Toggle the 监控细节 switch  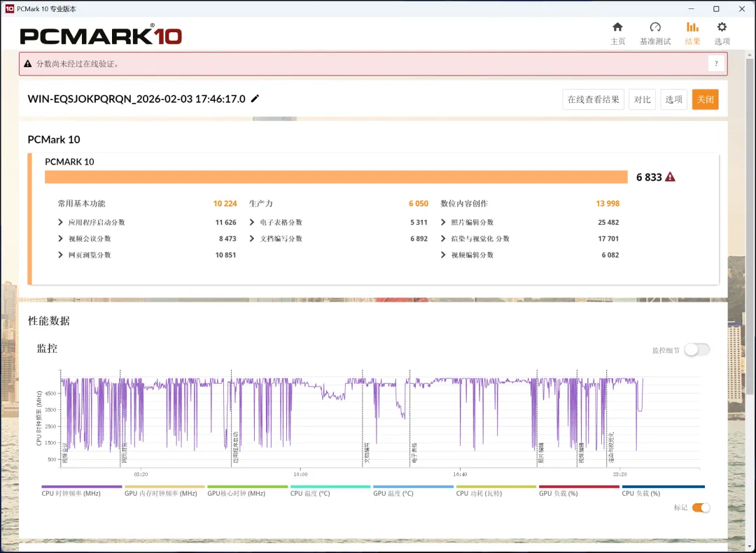tap(696, 349)
